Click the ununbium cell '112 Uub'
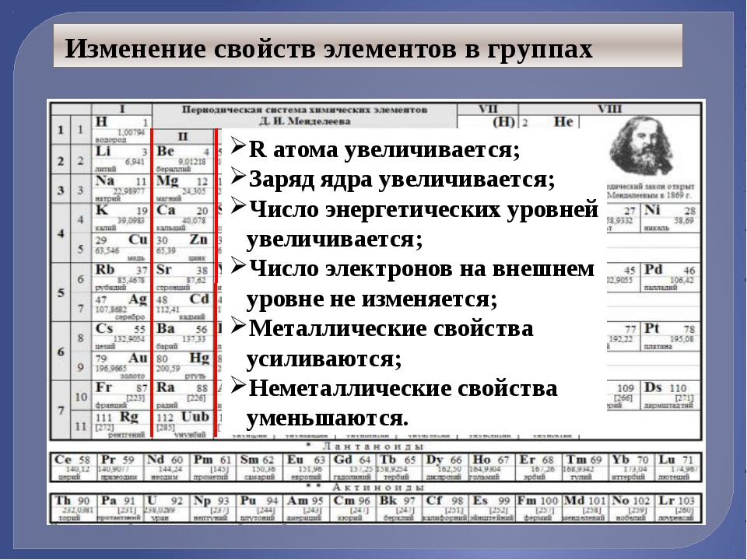Image resolution: width=747 pixels, height=560 pixels. 184,425
